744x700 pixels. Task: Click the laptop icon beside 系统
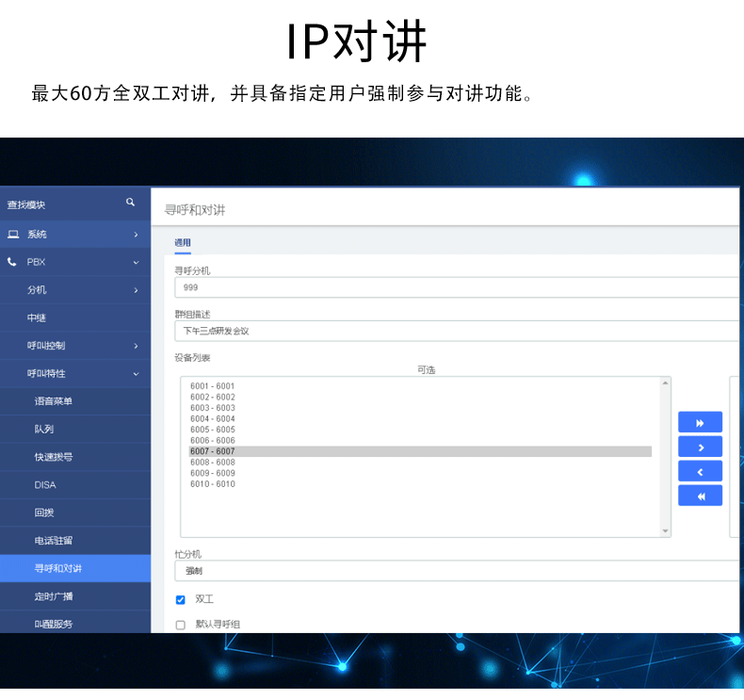(13, 234)
